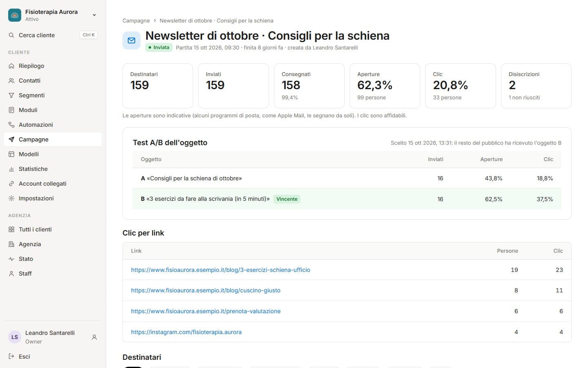Click the 43,8% Aperture value for subject A
588x368 pixels.
pyautogui.click(x=494, y=178)
